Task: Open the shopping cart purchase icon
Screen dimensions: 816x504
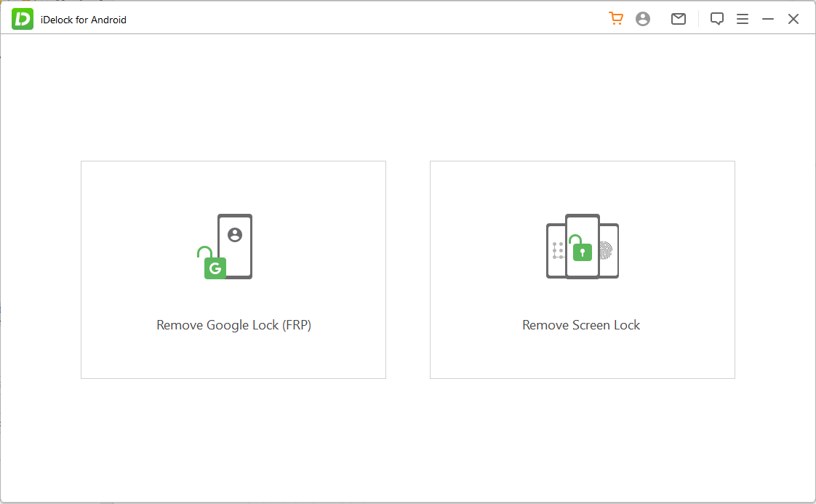Action: point(616,19)
